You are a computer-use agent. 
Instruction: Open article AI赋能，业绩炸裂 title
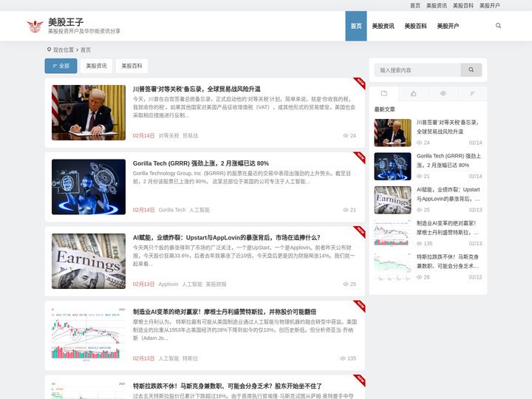[x=226, y=238]
